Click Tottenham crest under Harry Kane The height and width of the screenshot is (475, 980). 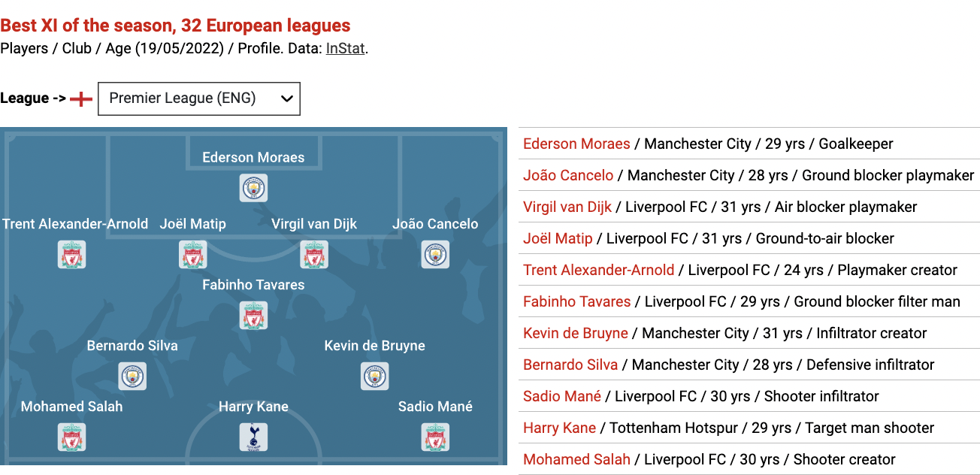[253, 437]
